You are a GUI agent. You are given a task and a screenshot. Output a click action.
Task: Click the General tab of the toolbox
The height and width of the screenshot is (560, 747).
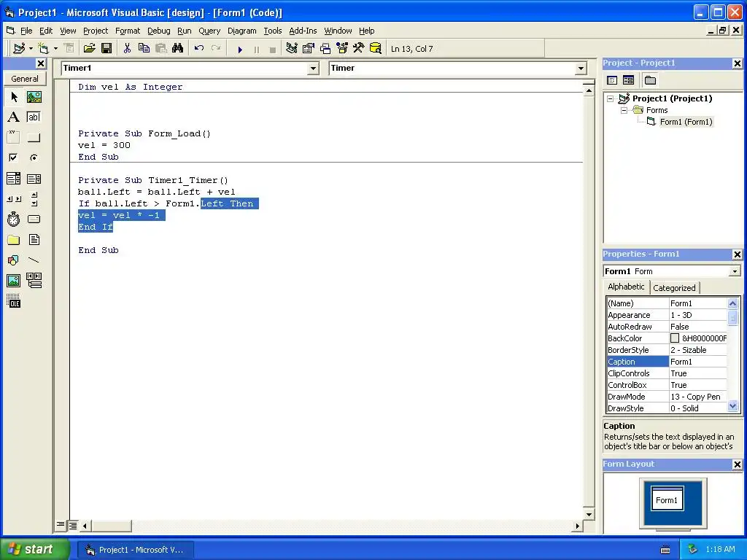pos(25,79)
